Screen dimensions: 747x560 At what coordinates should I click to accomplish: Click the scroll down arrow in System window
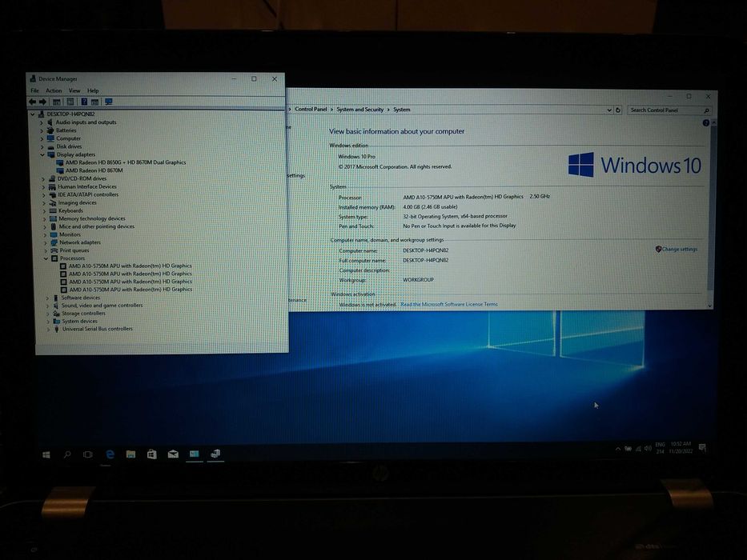(x=710, y=306)
